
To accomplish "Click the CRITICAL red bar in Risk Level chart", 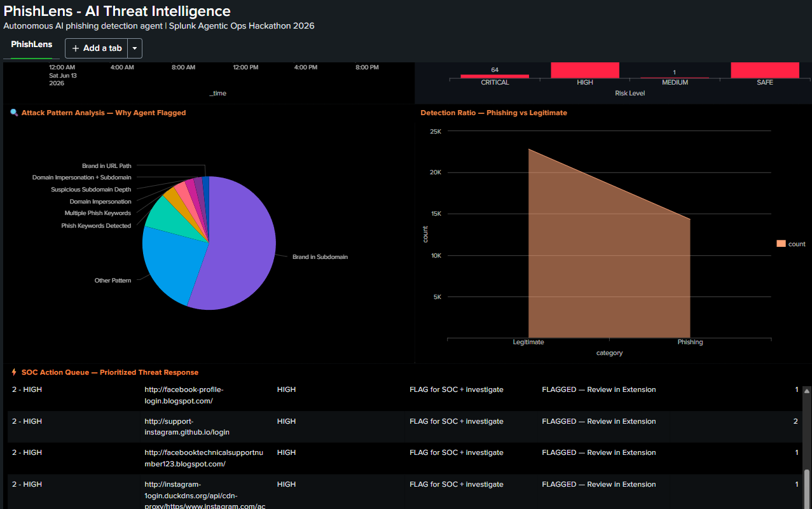I will click(x=495, y=76).
